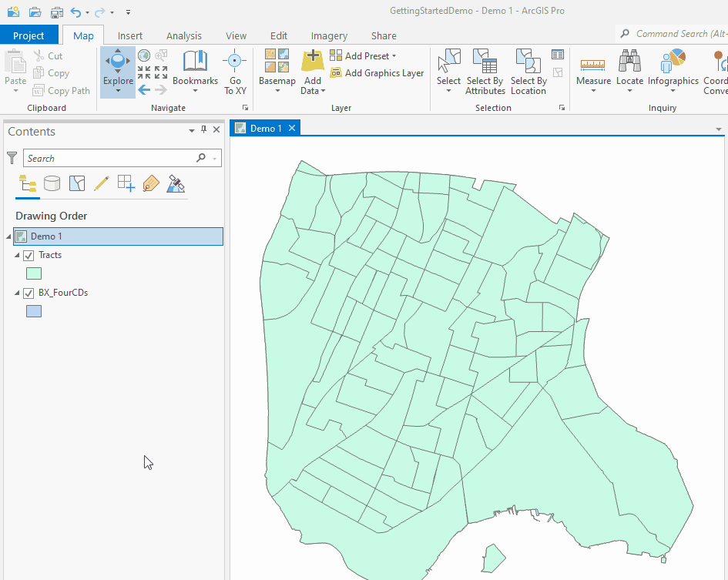Switch Contents to List By Data Source view
This screenshot has height=580, width=728.
point(52,183)
